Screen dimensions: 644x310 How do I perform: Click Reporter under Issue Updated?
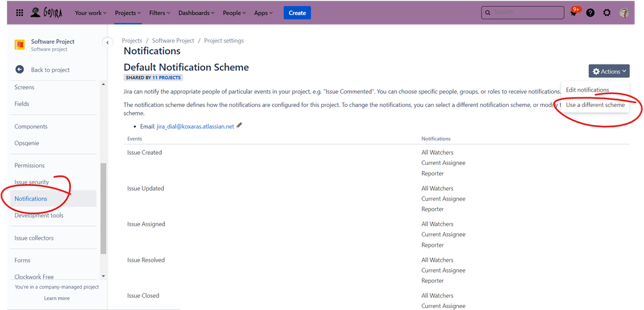point(433,209)
